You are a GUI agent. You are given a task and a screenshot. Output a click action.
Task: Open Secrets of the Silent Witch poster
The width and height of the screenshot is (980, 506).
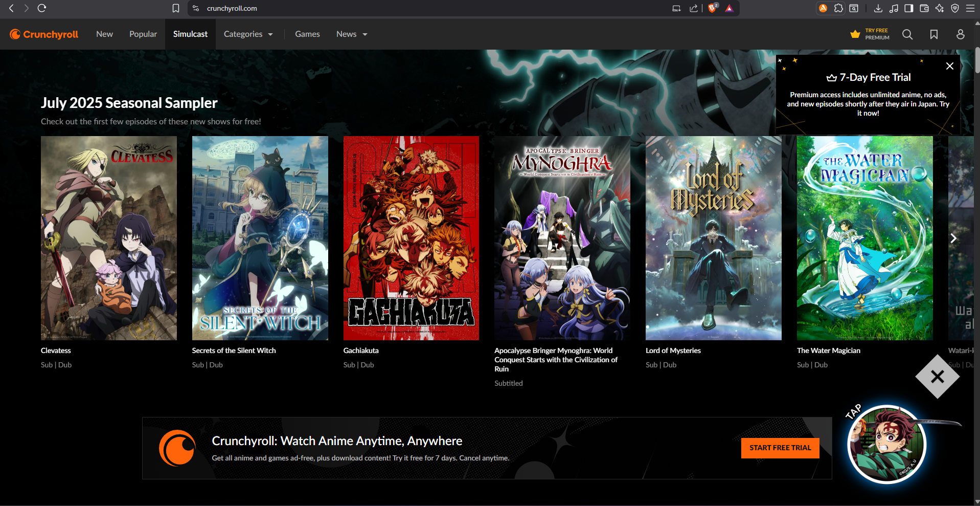[260, 238]
